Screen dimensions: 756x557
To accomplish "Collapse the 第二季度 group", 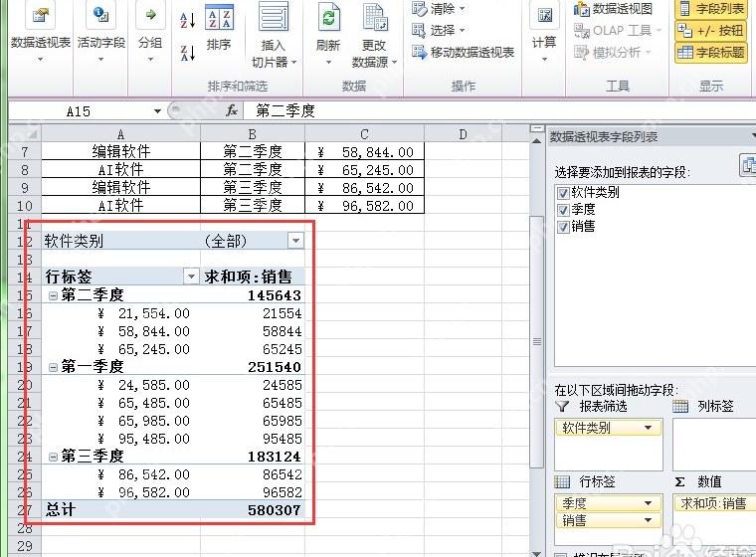I will tap(53, 295).
